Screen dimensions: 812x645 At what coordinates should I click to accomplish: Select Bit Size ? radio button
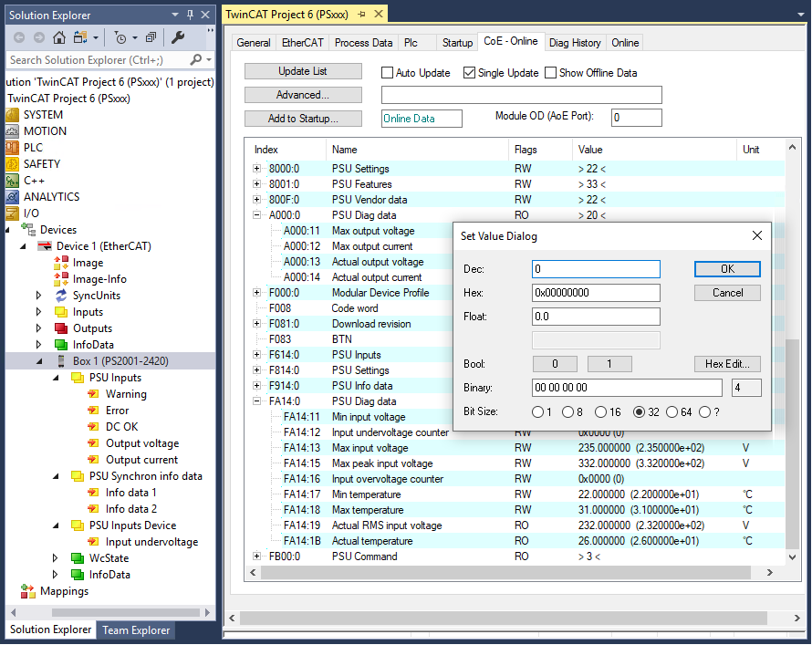[x=705, y=412]
